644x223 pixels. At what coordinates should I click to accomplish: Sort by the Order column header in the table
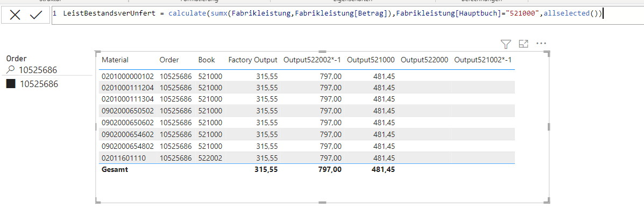point(169,60)
